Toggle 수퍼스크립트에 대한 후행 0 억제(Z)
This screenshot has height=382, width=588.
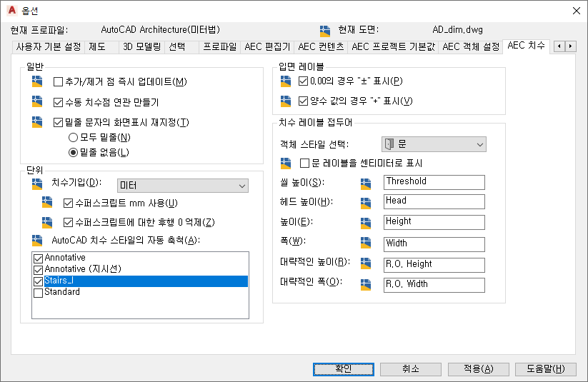[68, 223]
